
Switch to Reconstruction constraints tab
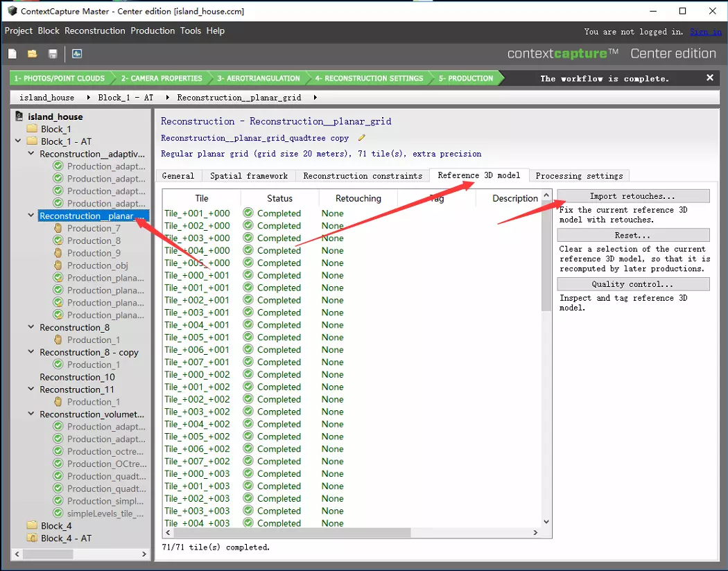(363, 176)
